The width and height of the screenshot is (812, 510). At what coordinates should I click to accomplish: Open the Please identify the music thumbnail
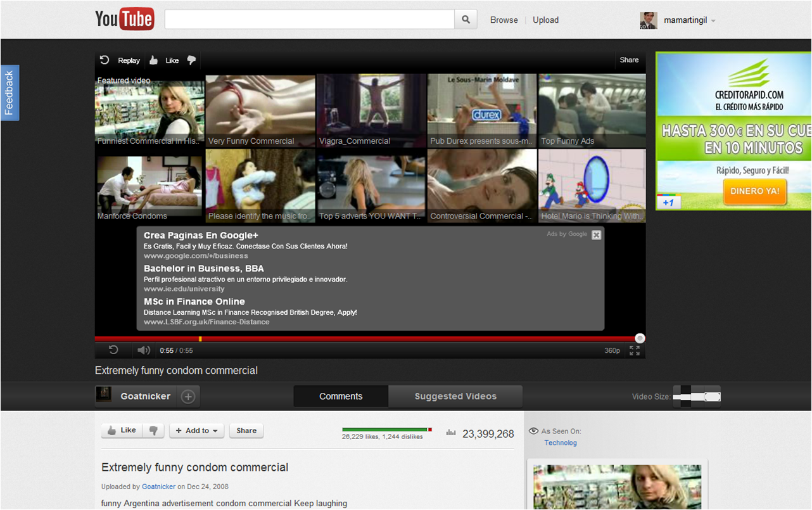[260, 186]
